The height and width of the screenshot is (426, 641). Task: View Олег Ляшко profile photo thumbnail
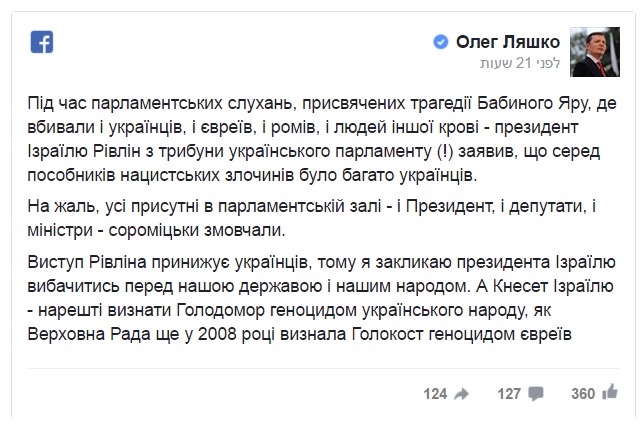click(x=595, y=52)
